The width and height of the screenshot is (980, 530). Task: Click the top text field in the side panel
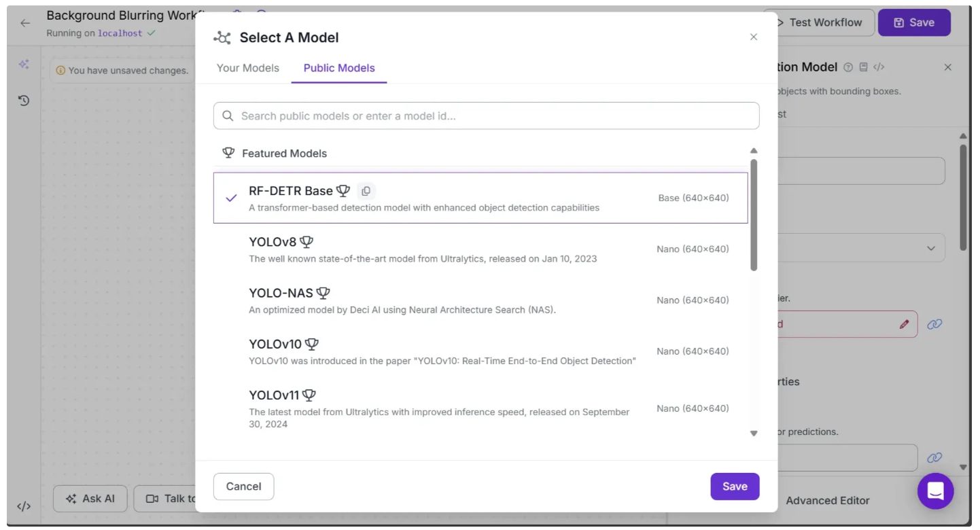tap(861, 171)
